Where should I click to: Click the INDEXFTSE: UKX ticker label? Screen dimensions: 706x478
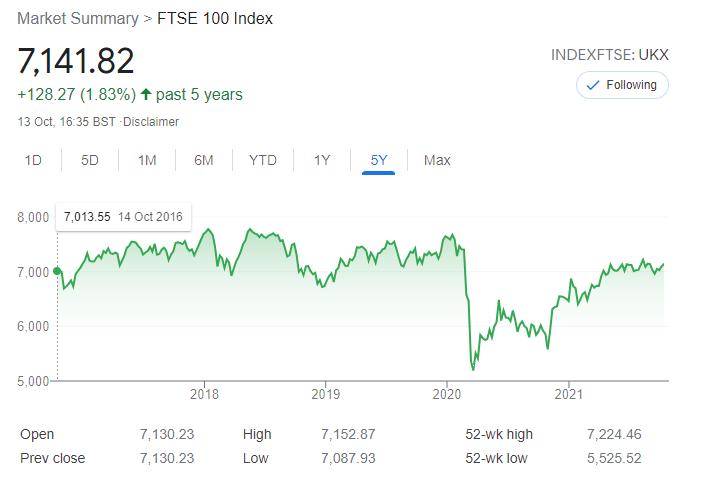(609, 54)
